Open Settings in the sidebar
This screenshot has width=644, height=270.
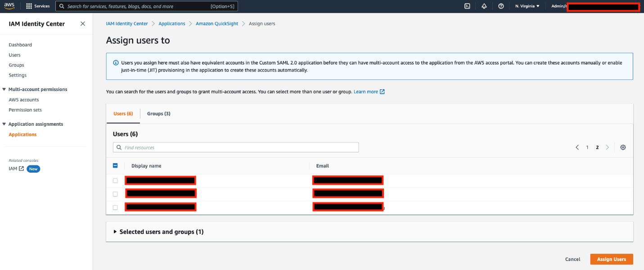click(x=18, y=75)
